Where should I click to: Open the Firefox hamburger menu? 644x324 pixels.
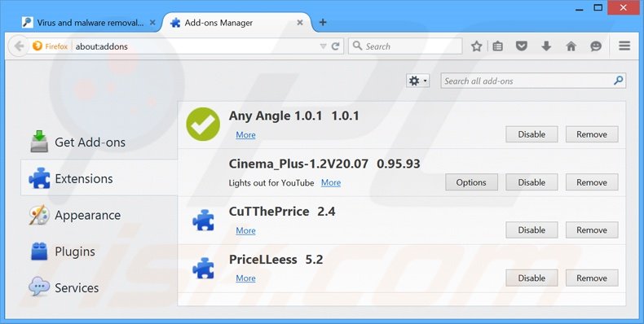[624, 46]
